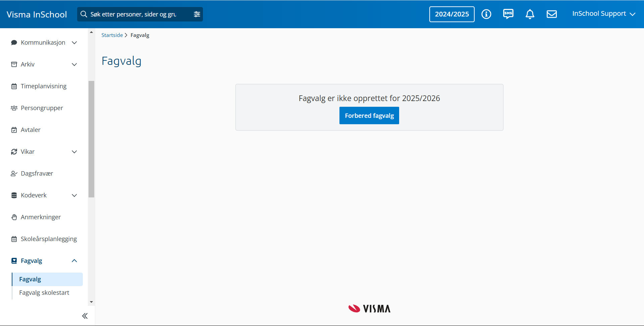Screen dimensions: 644x326
Task: Expand the Vikar menu chevron
Action: [x=74, y=152]
